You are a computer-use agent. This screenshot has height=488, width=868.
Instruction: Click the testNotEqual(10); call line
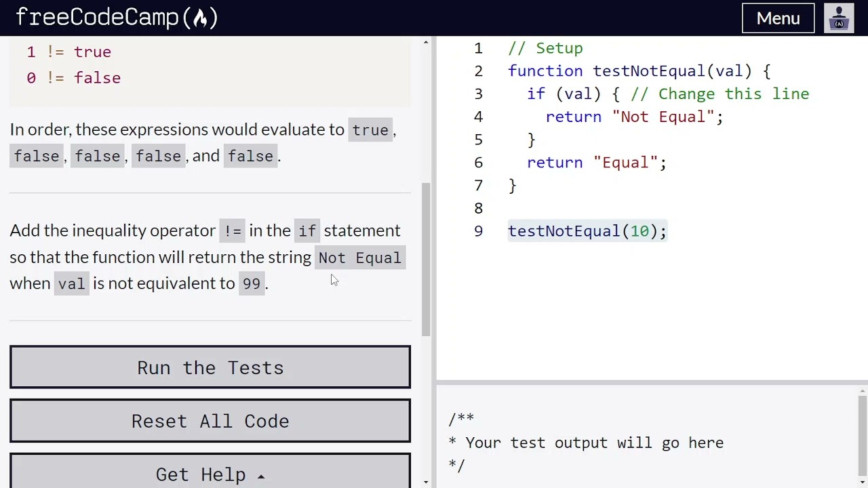click(587, 231)
